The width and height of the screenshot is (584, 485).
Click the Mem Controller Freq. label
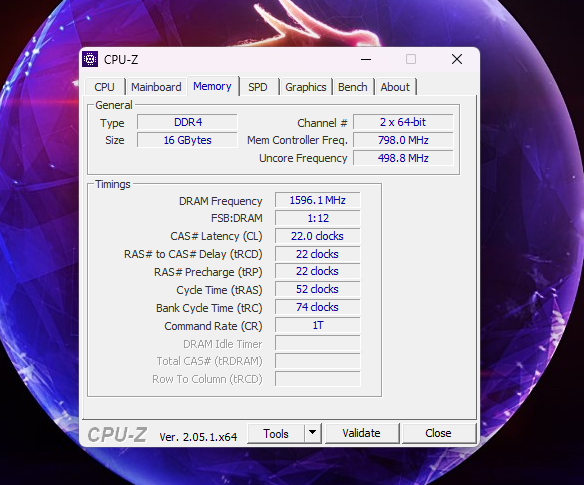[297, 140]
